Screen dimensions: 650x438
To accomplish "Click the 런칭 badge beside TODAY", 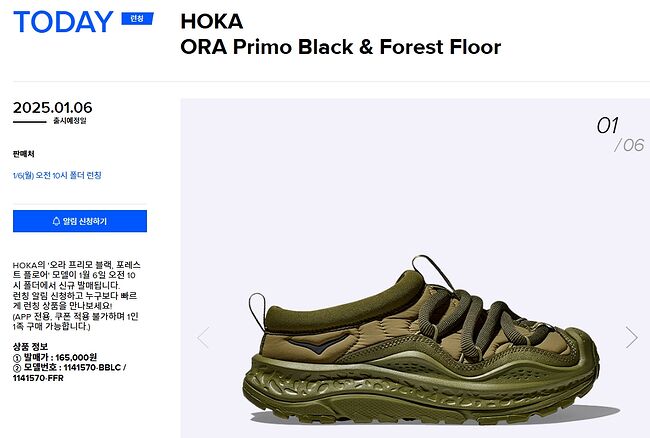I will [137, 19].
